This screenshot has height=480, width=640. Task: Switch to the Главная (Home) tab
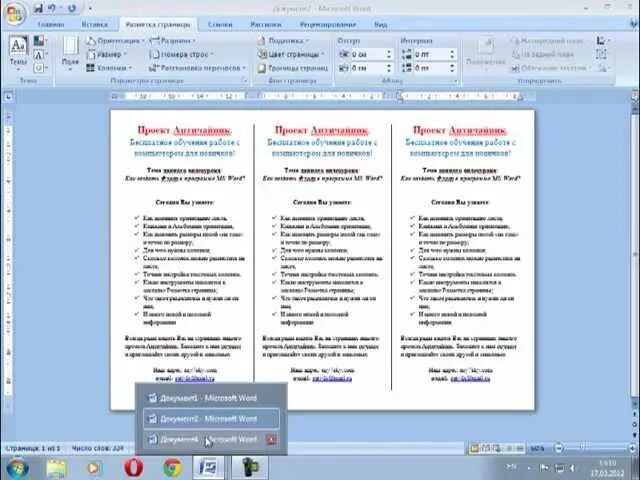point(51,24)
